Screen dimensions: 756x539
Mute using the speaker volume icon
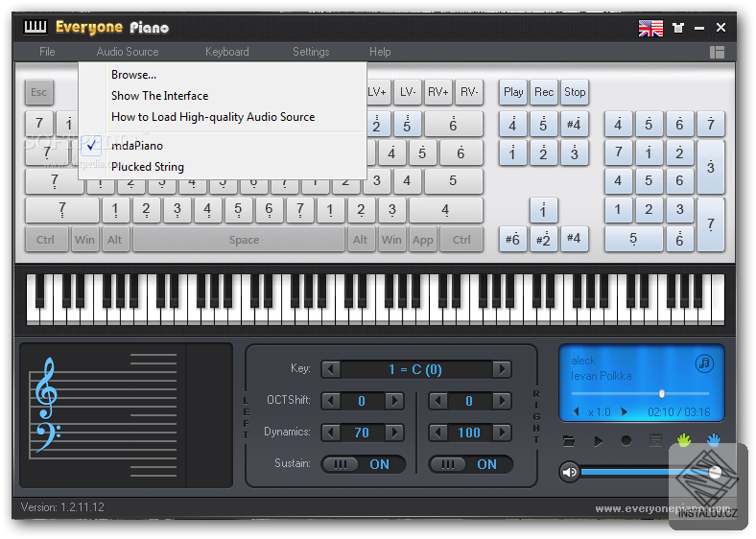coord(570,472)
